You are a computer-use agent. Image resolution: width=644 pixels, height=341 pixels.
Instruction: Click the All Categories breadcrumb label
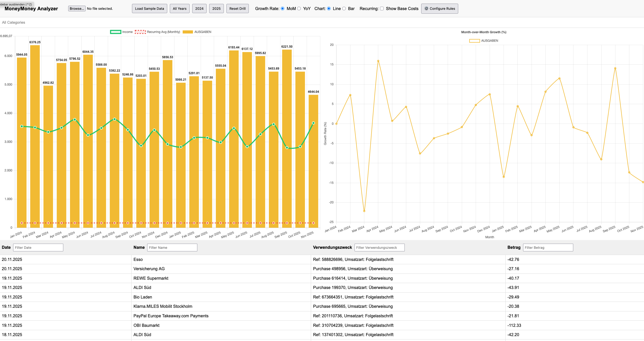pos(14,22)
